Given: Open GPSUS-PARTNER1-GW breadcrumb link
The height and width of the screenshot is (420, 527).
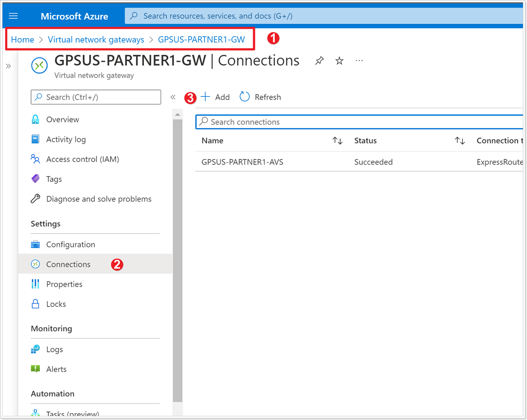Looking at the screenshot, I should [x=201, y=40].
